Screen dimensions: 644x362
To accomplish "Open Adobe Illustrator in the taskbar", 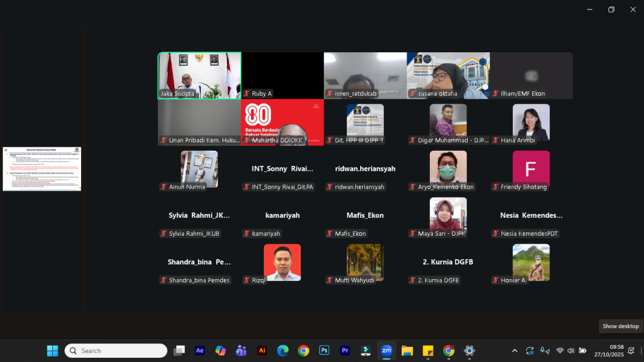I will click(262, 351).
